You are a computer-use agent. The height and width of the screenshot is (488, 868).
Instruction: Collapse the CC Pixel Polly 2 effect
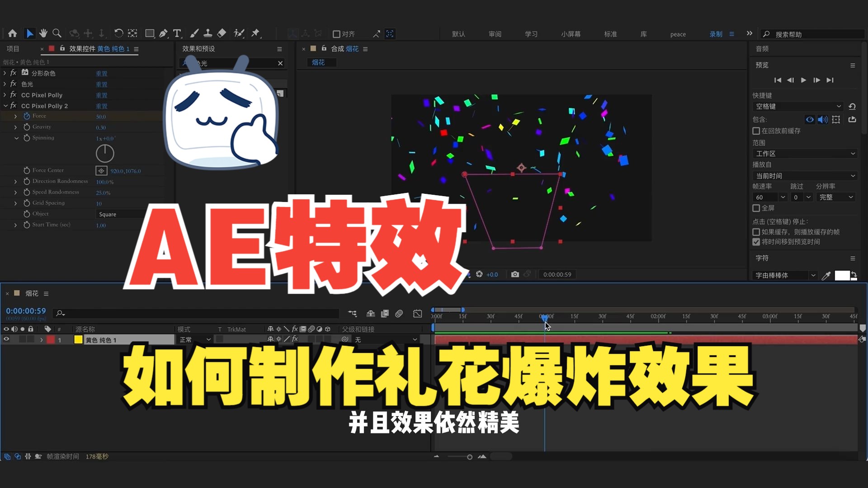5,106
